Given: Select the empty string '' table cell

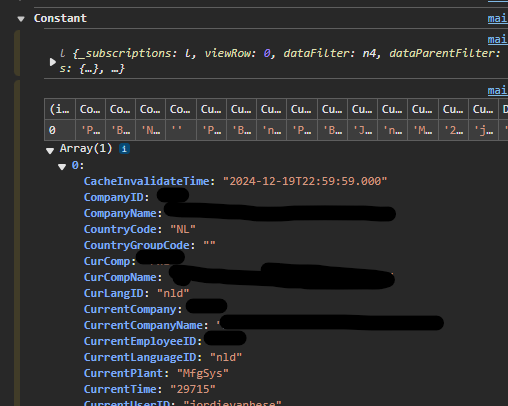Looking at the screenshot, I should [x=181, y=130].
